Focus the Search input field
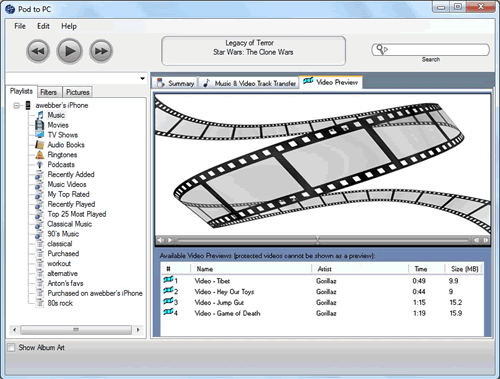Image resolution: width=500 pixels, height=379 pixels. click(x=430, y=50)
